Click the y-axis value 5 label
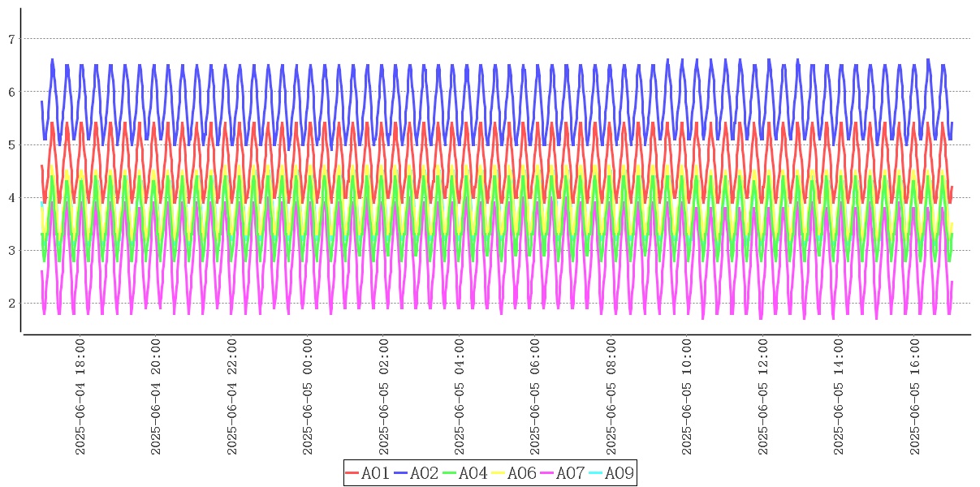 point(11,145)
